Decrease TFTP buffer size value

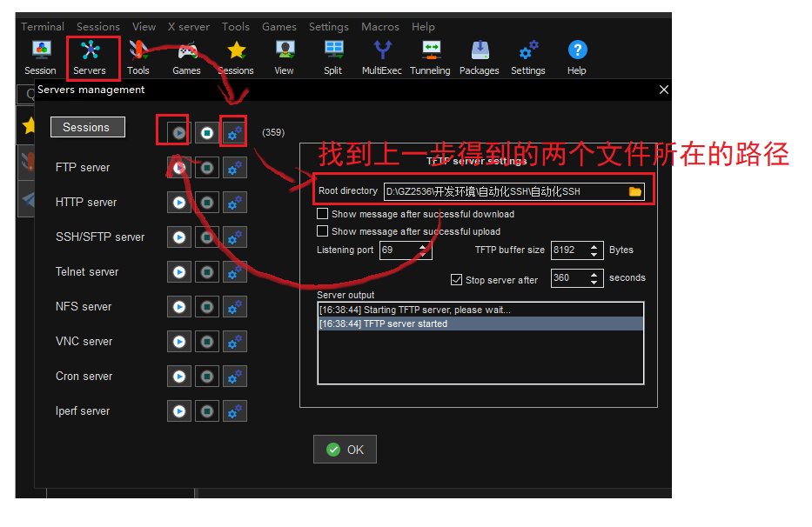[x=594, y=254]
